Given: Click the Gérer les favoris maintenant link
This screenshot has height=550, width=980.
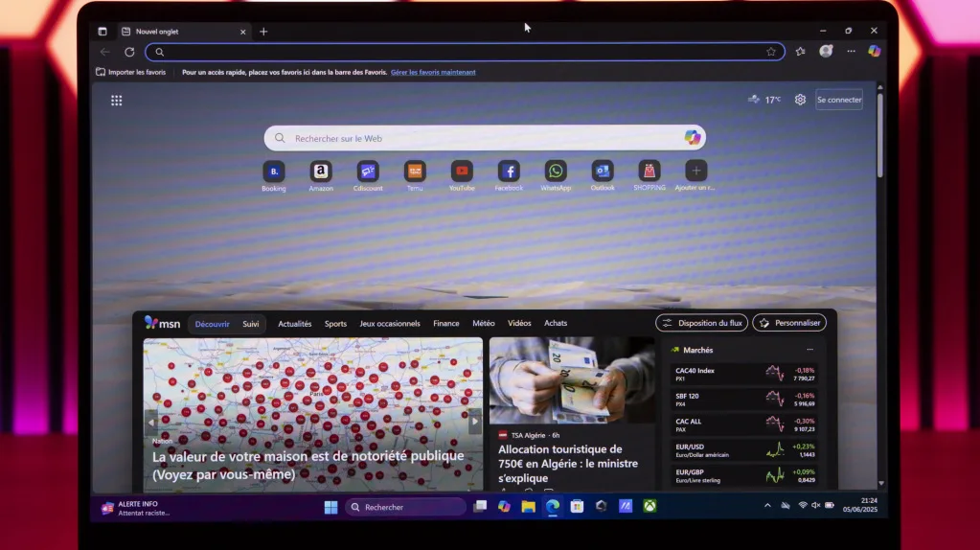Looking at the screenshot, I should pyautogui.click(x=433, y=72).
